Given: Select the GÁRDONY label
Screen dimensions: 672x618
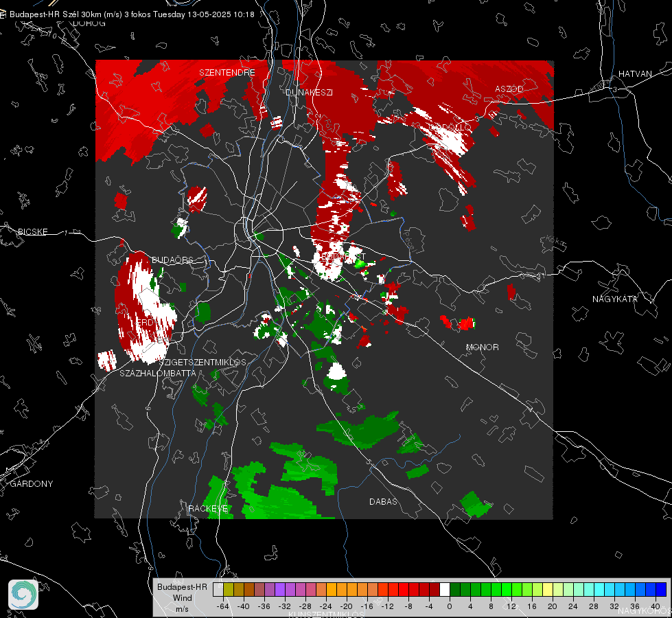Looking at the screenshot, I should coord(32,484).
